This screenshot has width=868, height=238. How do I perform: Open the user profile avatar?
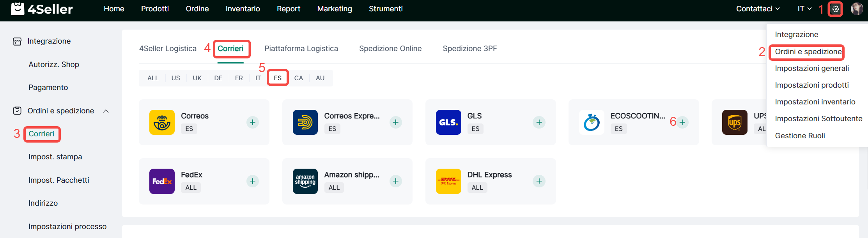857,9
